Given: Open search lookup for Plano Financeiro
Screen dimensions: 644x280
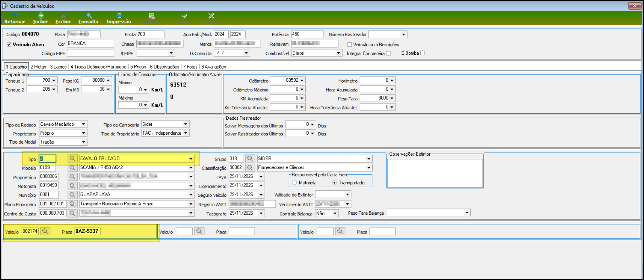Looking at the screenshot, I should (72, 204).
